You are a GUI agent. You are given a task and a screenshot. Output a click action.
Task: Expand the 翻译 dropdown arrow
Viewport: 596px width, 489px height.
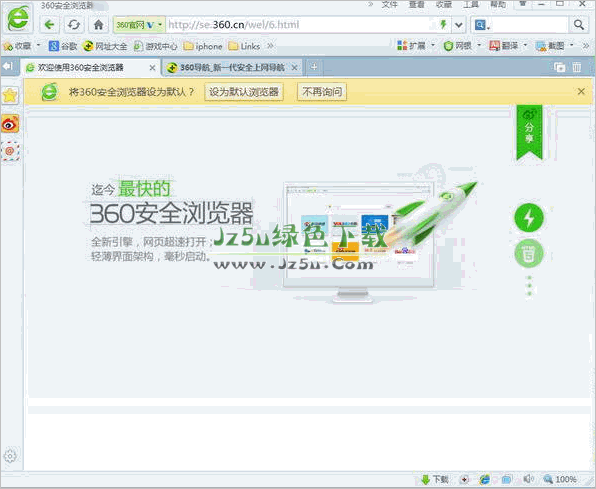click(526, 45)
